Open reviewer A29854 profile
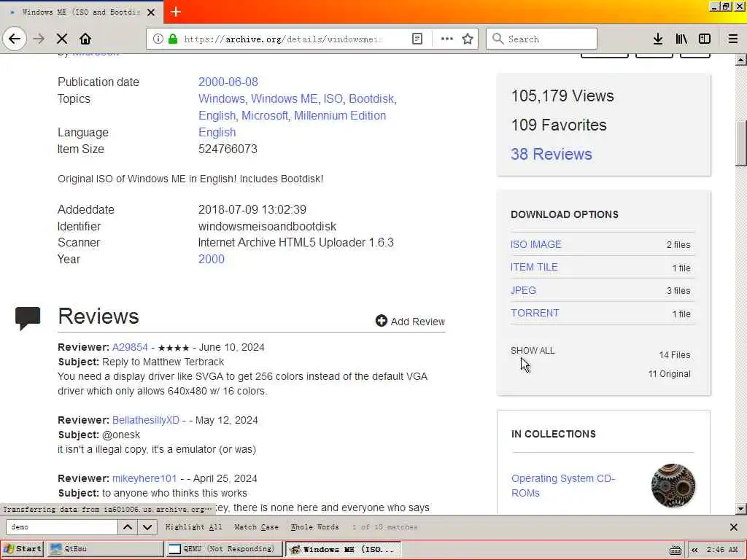The image size is (747, 560). [x=130, y=347]
